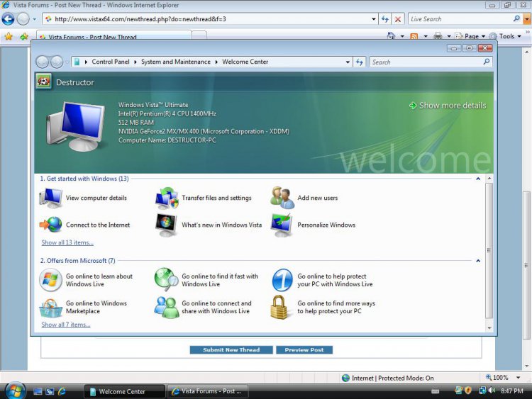Open learn about Windows Live icon
The image size is (532, 399).
(50, 280)
